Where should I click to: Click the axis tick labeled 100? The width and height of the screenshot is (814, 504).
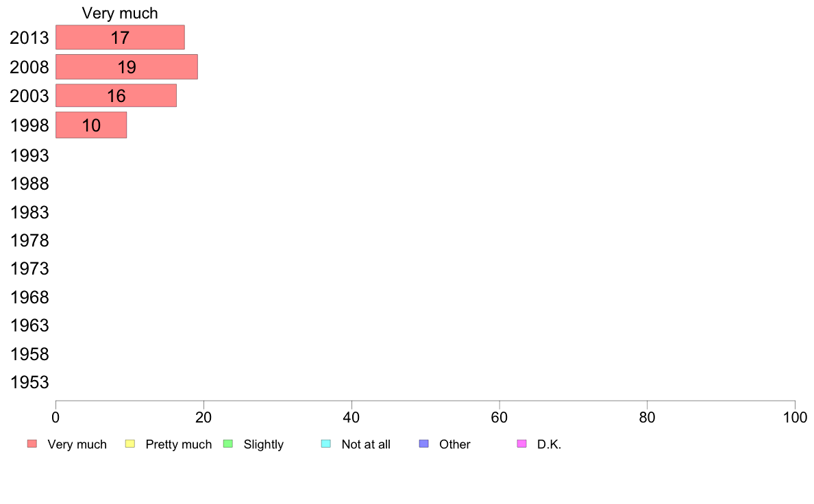(795, 417)
